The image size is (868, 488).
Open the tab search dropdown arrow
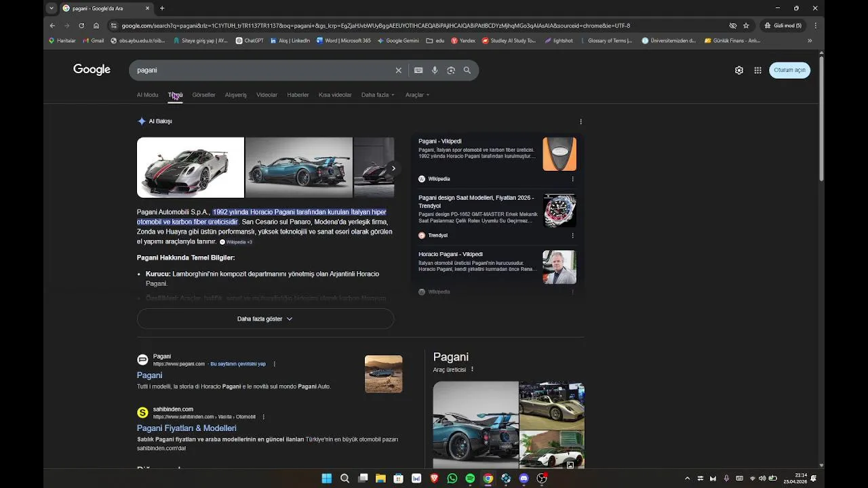(x=52, y=8)
